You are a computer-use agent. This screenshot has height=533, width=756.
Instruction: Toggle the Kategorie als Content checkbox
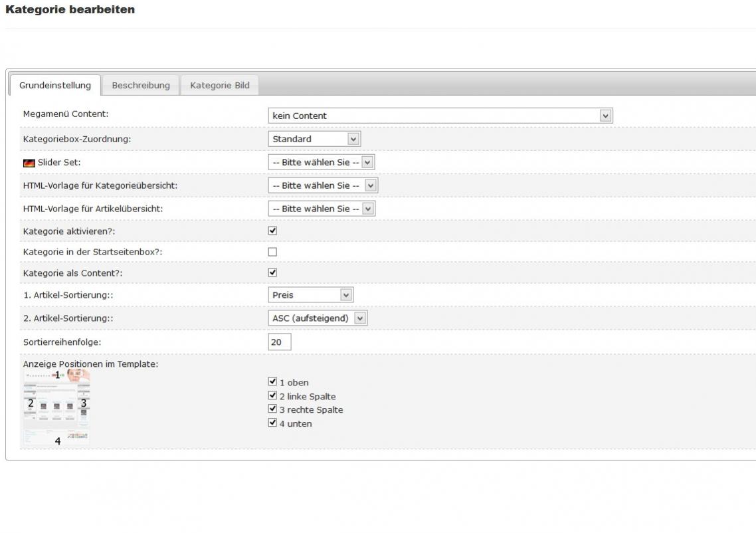click(272, 272)
